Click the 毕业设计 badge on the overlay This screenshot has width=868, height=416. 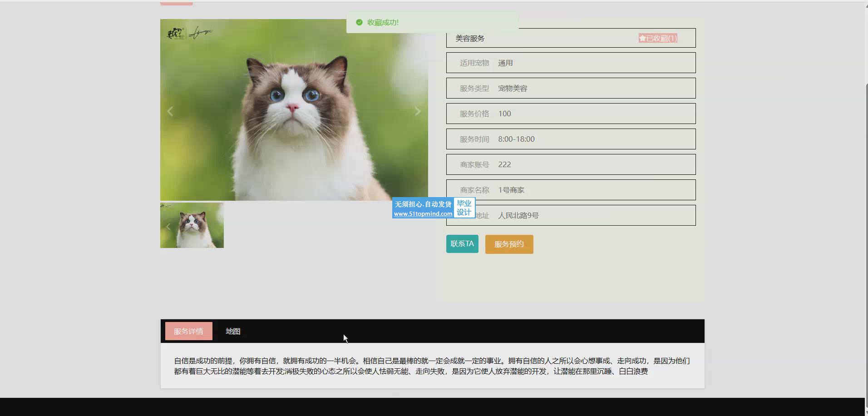[x=464, y=208]
